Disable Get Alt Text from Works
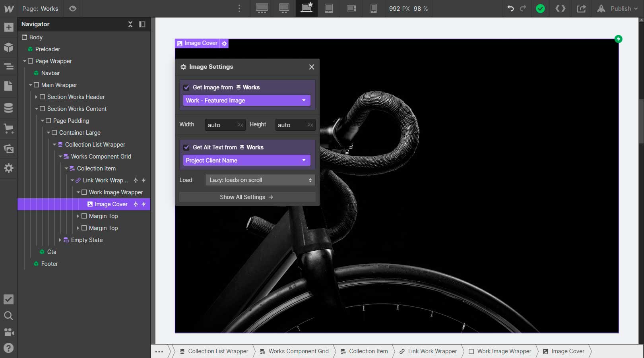 pos(186,147)
